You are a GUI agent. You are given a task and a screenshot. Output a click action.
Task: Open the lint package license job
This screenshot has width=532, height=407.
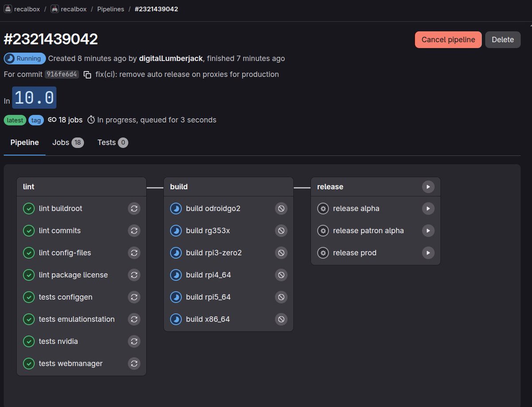(x=73, y=275)
